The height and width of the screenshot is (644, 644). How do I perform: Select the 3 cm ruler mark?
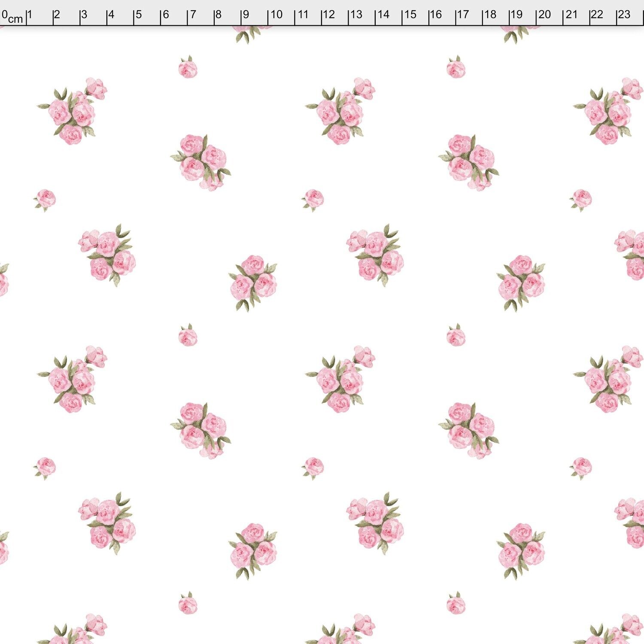coord(83,15)
